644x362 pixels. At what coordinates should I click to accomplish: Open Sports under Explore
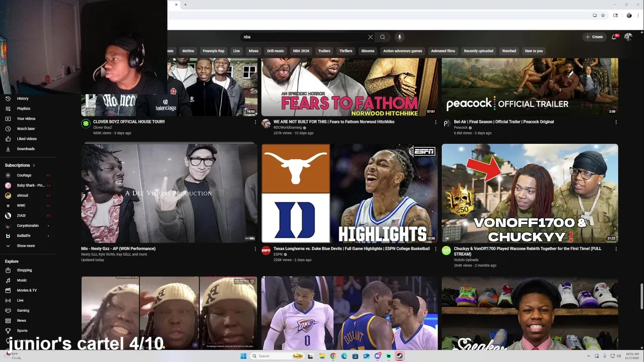pyautogui.click(x=22, y=330)
